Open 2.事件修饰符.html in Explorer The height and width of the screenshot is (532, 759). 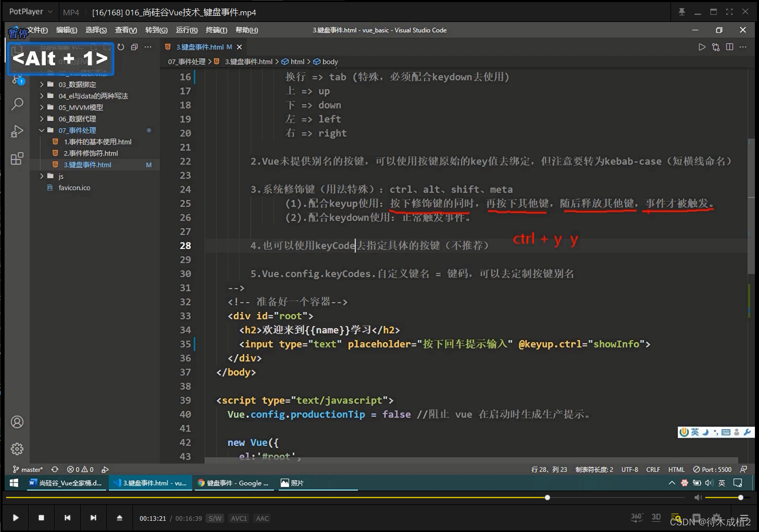(x=91, y=153)
